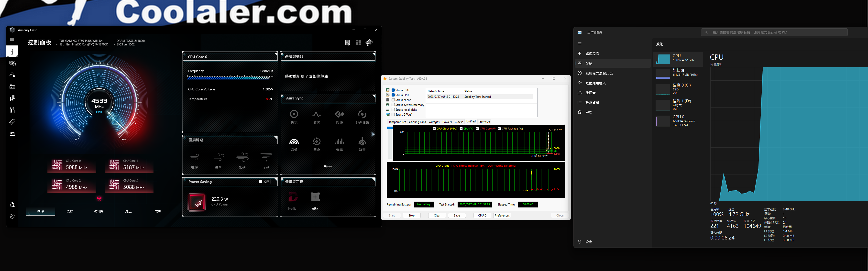Click CPUID button in AIDA64
868x271 pixels.
click(x=482, y=216)
